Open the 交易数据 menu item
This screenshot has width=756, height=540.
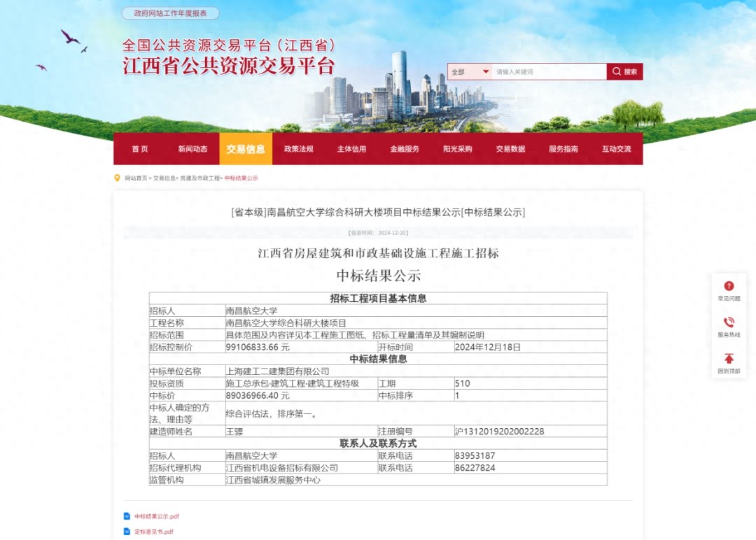click(510, 149)
